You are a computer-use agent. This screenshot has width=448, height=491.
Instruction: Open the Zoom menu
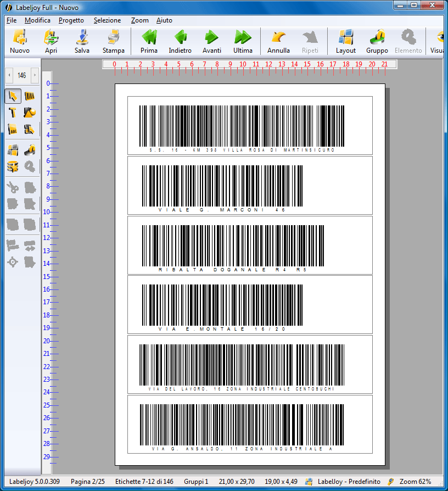tap(139, 20)
